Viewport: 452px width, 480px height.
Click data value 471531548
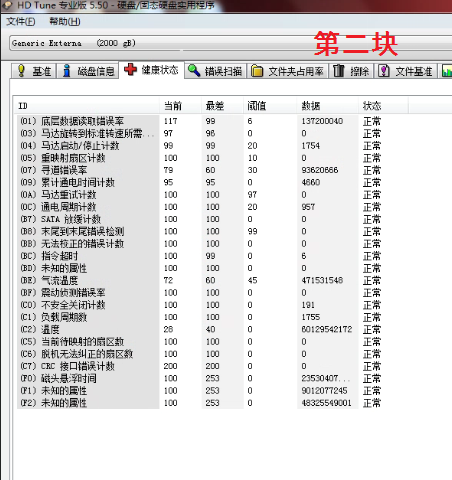click(322, 280)
